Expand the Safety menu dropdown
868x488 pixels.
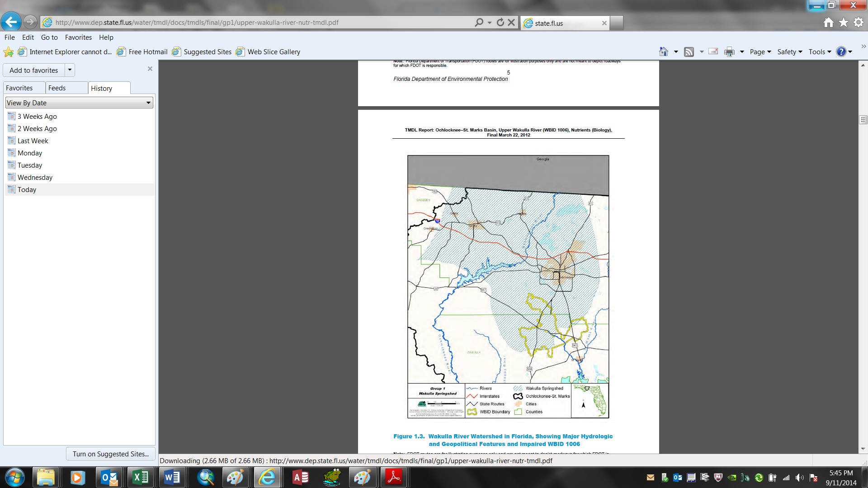pos(789,52)
